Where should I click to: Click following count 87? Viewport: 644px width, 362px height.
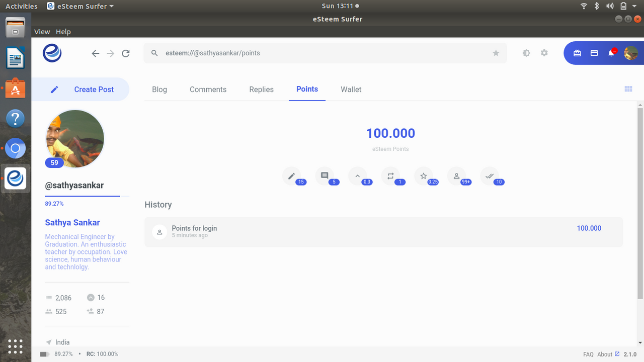(101, 312)
